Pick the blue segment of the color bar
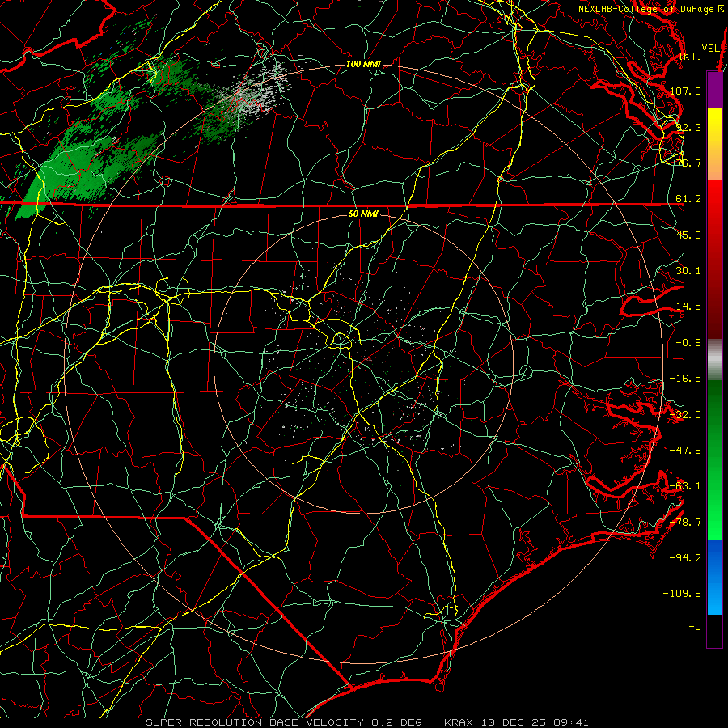 (x=714, y=577)
